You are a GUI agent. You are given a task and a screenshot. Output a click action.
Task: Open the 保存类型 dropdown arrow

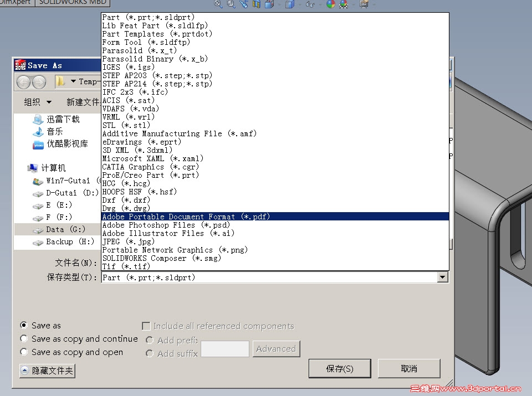[x=442, y=277]
